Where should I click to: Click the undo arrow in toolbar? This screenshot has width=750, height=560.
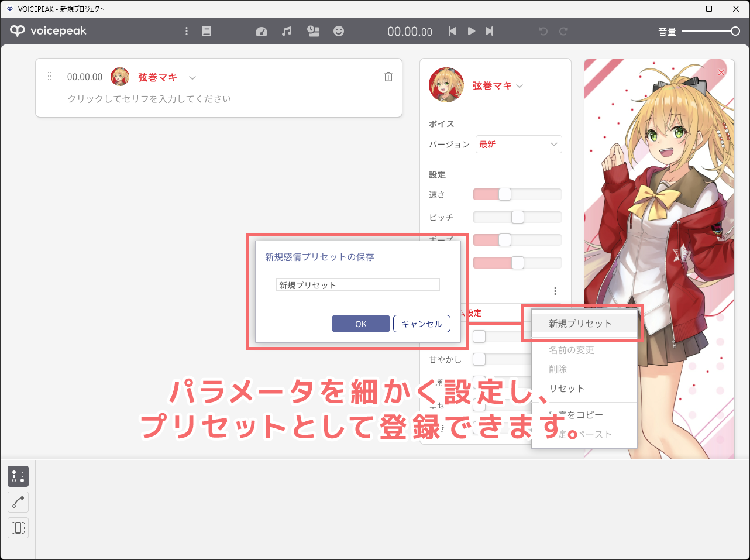[543, 31]
